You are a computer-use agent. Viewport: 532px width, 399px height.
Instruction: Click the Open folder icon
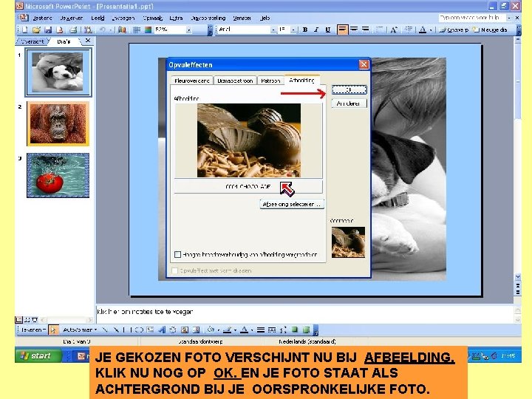tap(36, 30)
